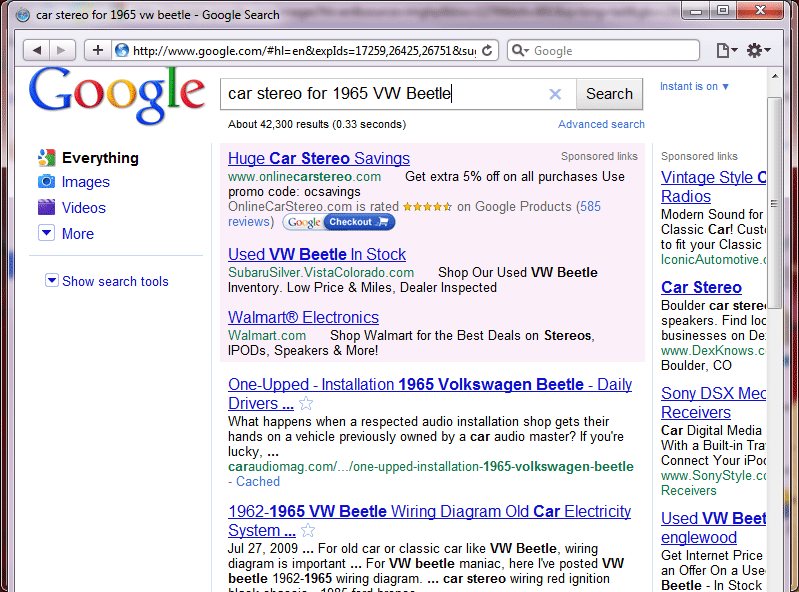
Task: Click the globe site icon in address bar
Action: pos(122,50)
